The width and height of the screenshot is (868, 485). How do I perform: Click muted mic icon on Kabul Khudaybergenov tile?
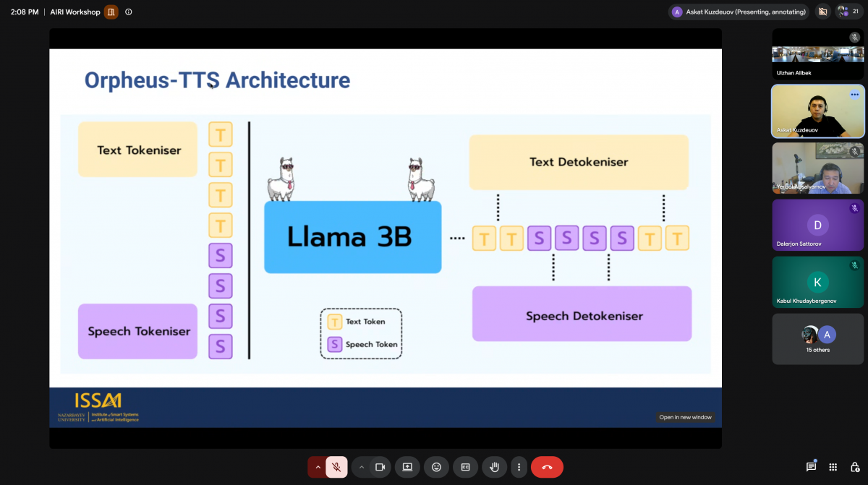(854, 265)
